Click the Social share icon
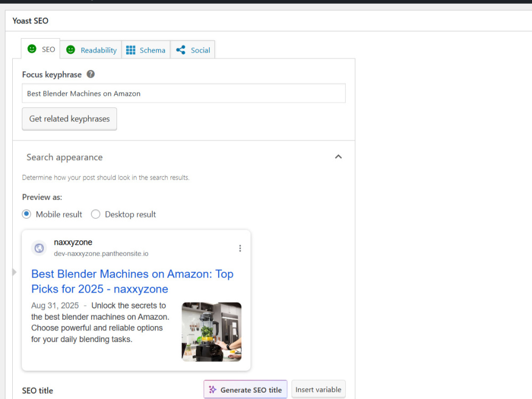Image resolution: width=532 pixels, height=399 pixels. (181, 50)
